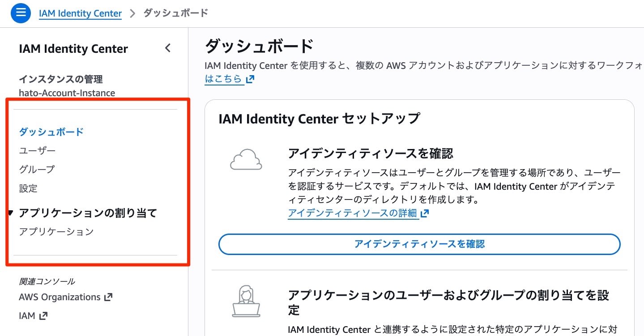
Task: Open the AWS Organizations related console link
Action: pyautogui.click(x=58, y=297)
